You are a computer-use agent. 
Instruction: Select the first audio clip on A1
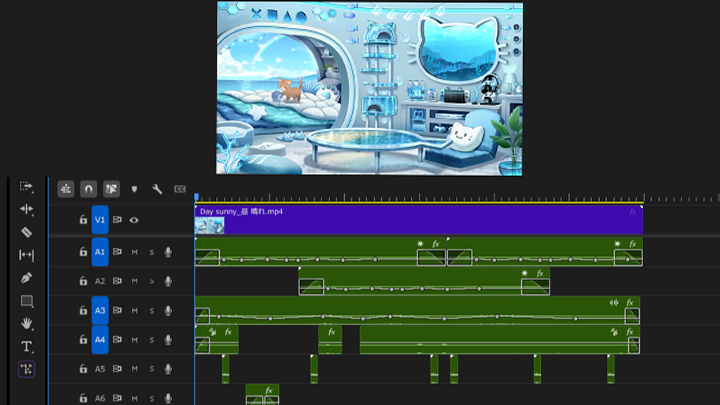320,252
